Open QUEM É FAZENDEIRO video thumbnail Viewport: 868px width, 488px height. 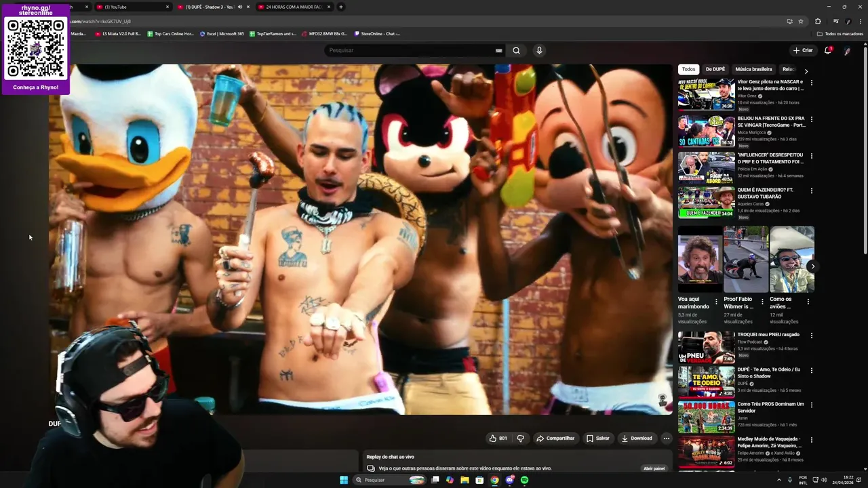tap(706, 203)
